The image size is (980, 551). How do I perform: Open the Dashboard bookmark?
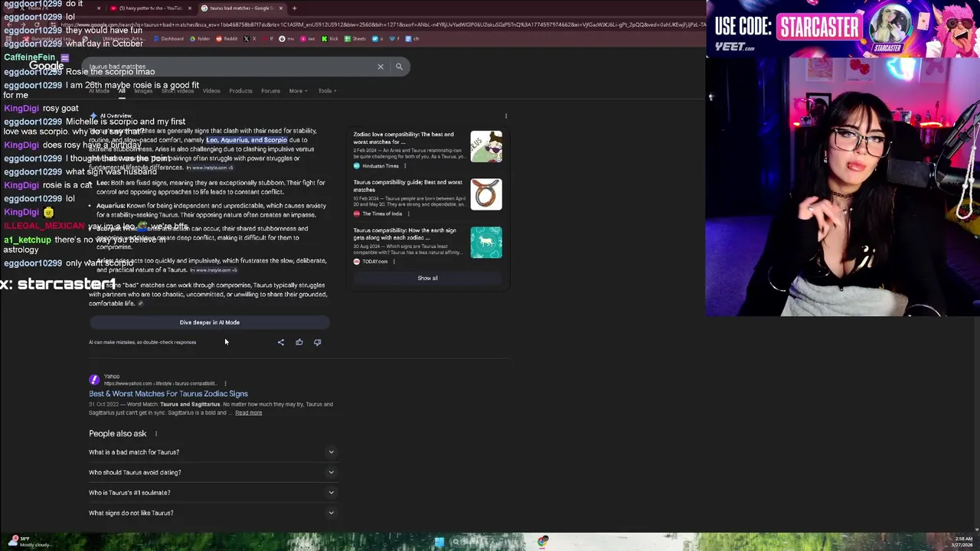pyautogui.click(x=168, y=38)
